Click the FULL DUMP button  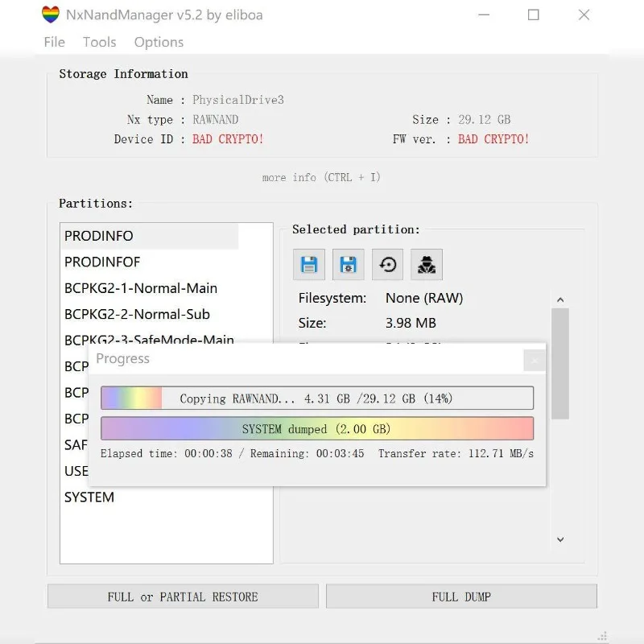pos(461,597)
